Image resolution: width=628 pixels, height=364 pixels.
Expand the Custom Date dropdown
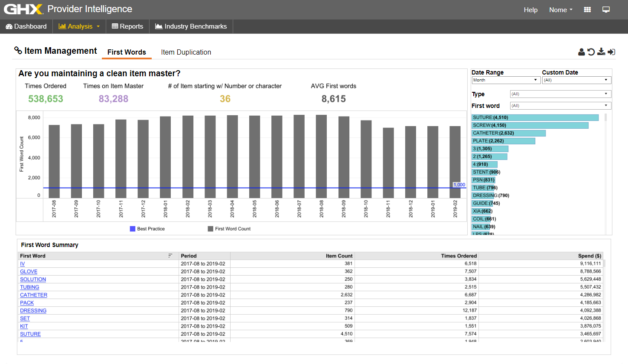tap(576, 80)
